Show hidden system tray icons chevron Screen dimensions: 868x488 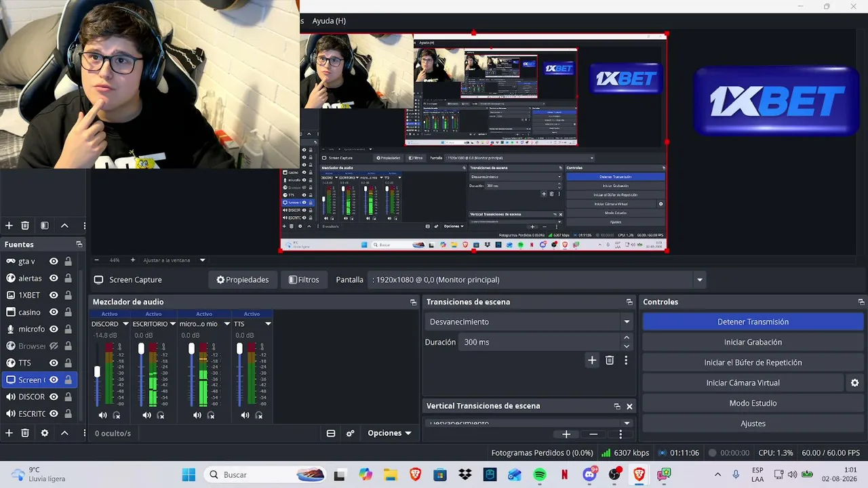(717, 474)
